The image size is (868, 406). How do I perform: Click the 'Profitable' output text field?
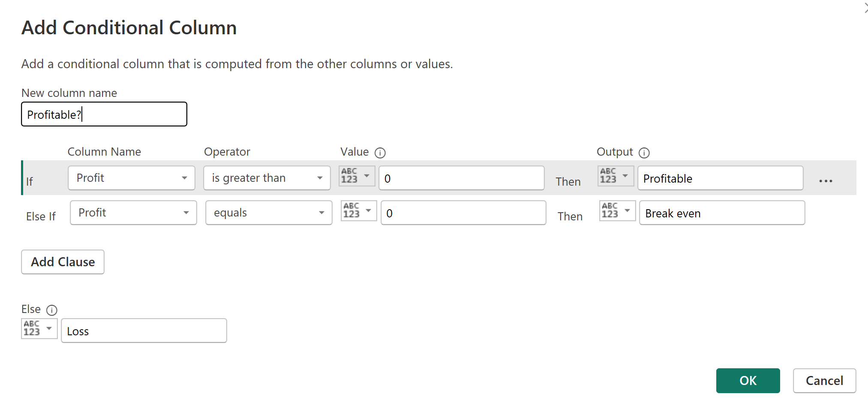click(x=720, y=178)
